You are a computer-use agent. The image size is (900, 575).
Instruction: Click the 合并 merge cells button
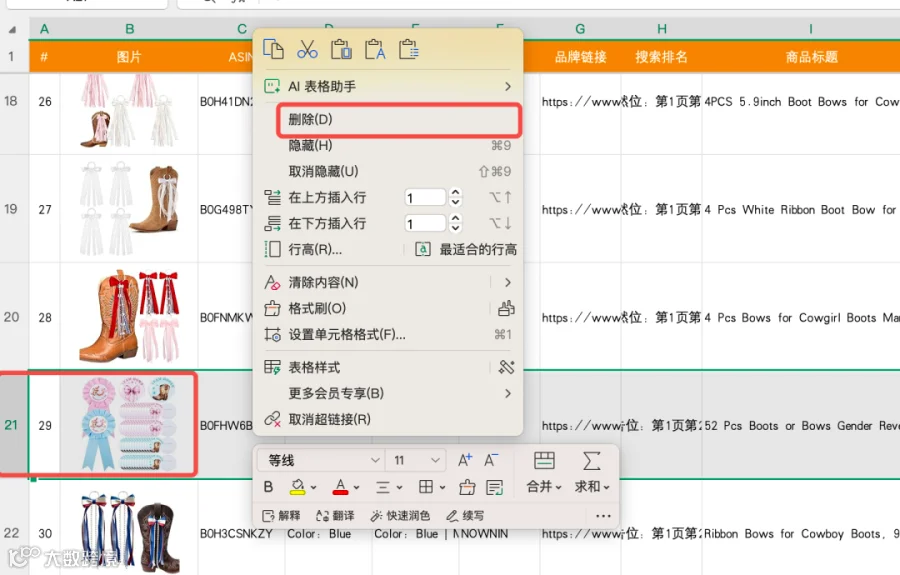544,472
